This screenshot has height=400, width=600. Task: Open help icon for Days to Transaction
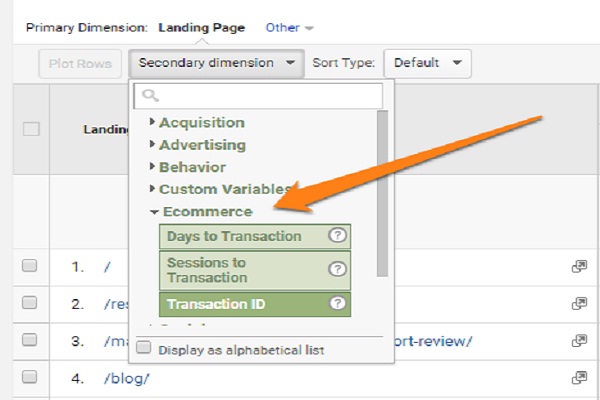(x=337, y=235)
